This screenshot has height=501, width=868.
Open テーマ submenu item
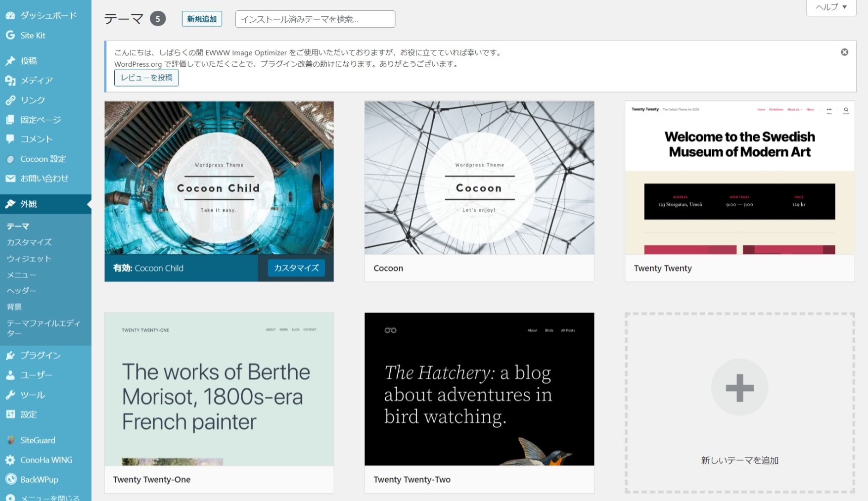18,226
